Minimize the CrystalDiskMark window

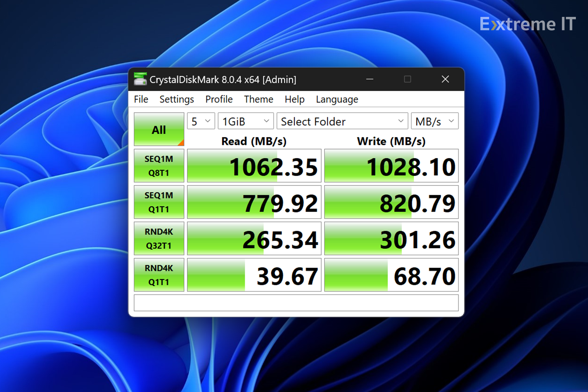[370, 79]
